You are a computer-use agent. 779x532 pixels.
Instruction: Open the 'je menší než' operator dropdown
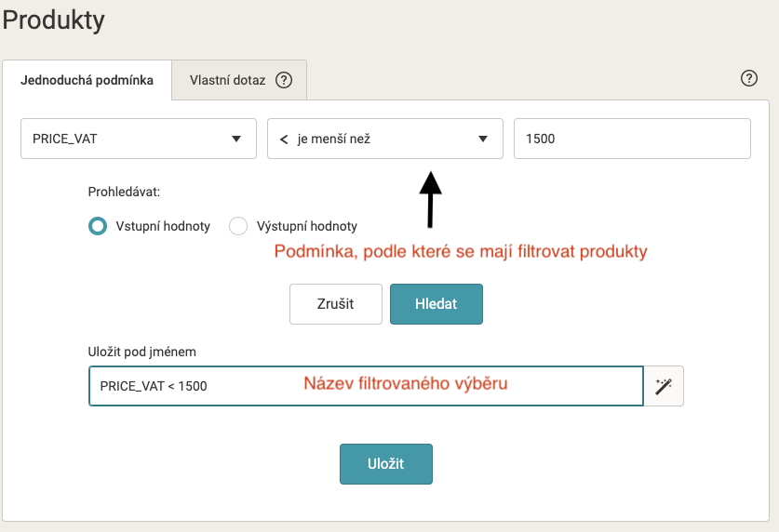coord(385,139)
